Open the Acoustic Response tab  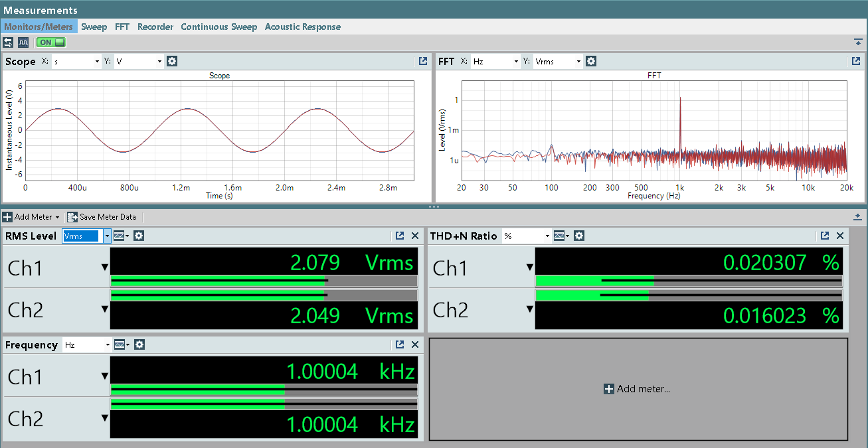pyautogui.click(x=303, y=27)
